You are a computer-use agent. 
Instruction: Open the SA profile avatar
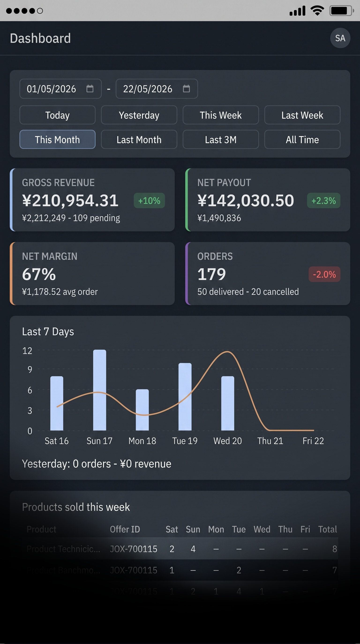click(340, 38)
